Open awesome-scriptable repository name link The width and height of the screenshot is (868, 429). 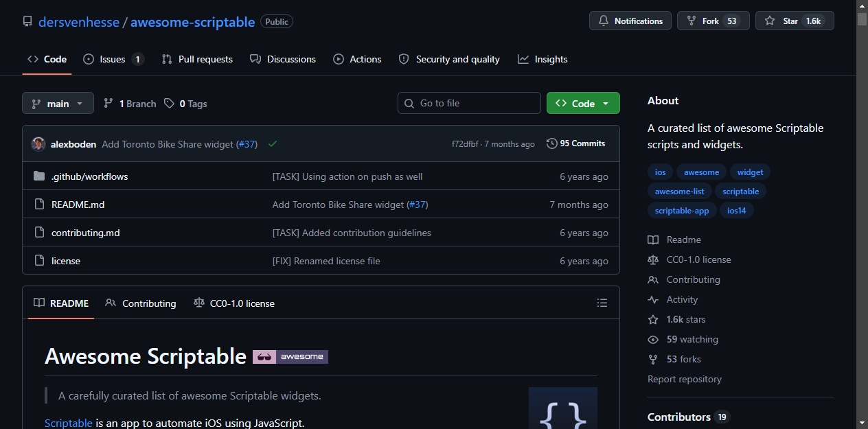coord(192,21)
